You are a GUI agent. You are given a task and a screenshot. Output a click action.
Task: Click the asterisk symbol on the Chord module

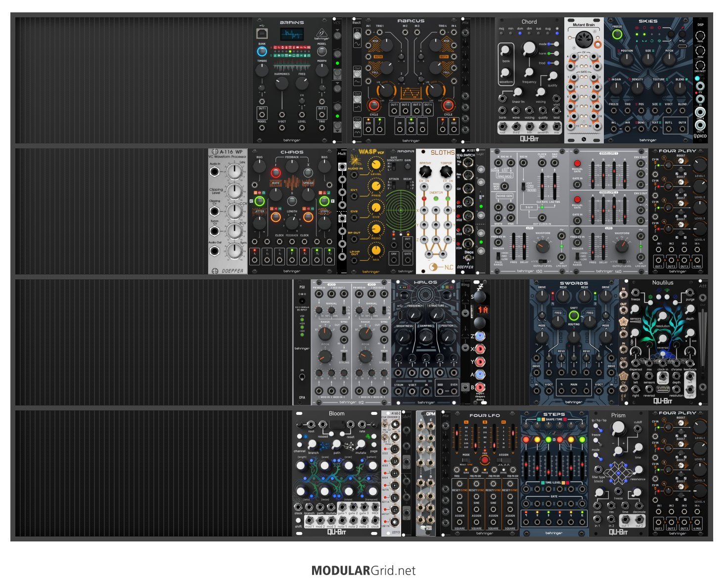(557, 29)
